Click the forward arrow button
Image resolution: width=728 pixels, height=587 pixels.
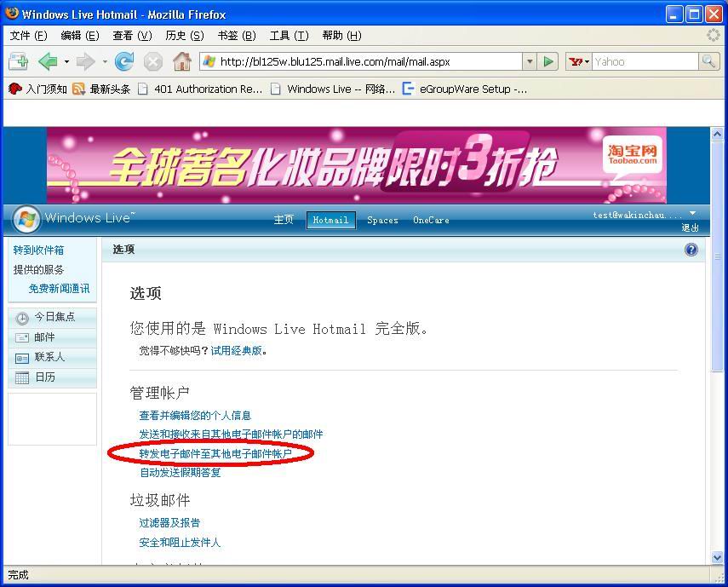point(86,61)
